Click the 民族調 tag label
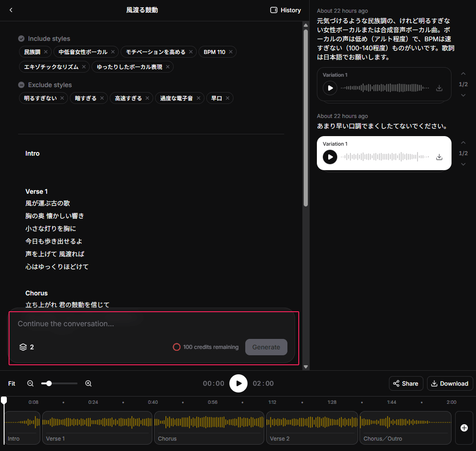Screen dimensions: 476x451 pos(32,52)
